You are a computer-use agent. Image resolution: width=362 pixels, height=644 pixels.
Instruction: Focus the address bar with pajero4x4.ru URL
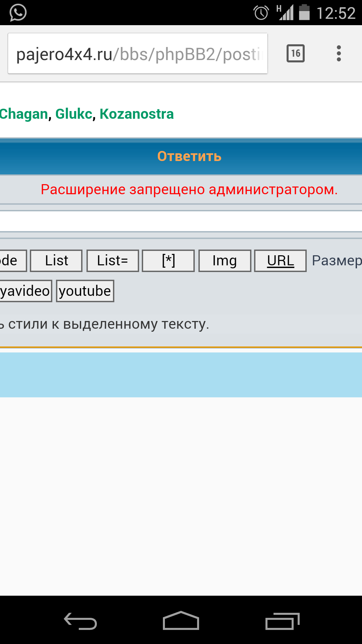point(137,54)
